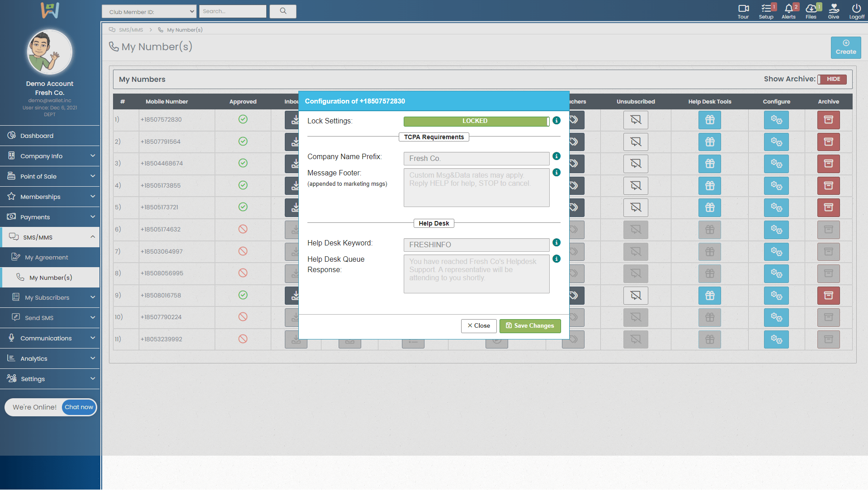Open the Files cloud download icon

(811, 9)
